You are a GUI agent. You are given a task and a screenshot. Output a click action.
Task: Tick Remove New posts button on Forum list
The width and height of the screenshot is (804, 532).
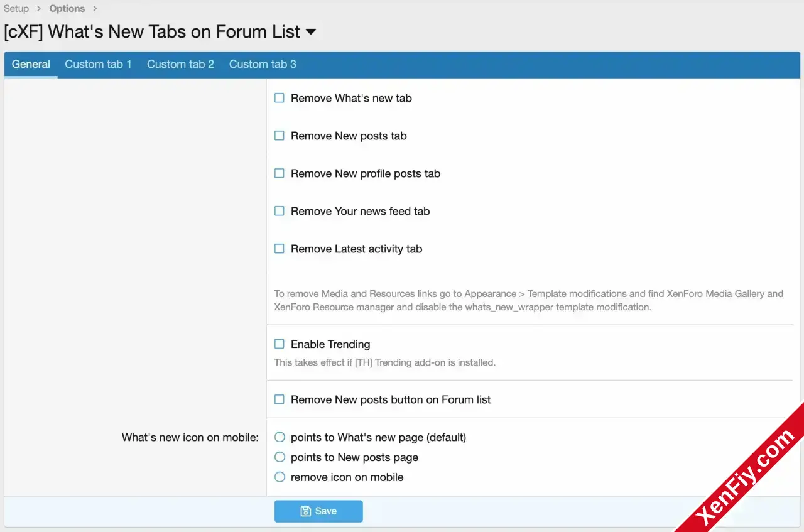tap(280, 399)
